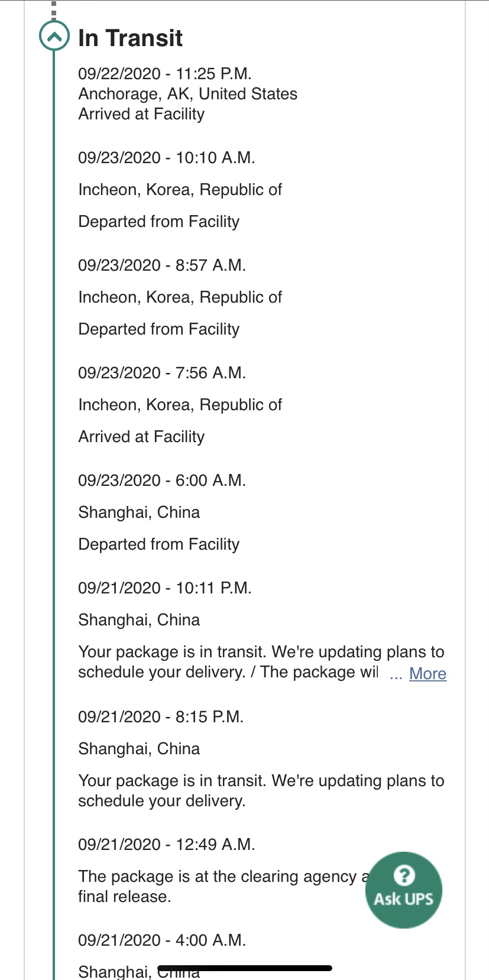The image size is (489, 980).
Task: Tap the In Transit heading
Action: 130,38
